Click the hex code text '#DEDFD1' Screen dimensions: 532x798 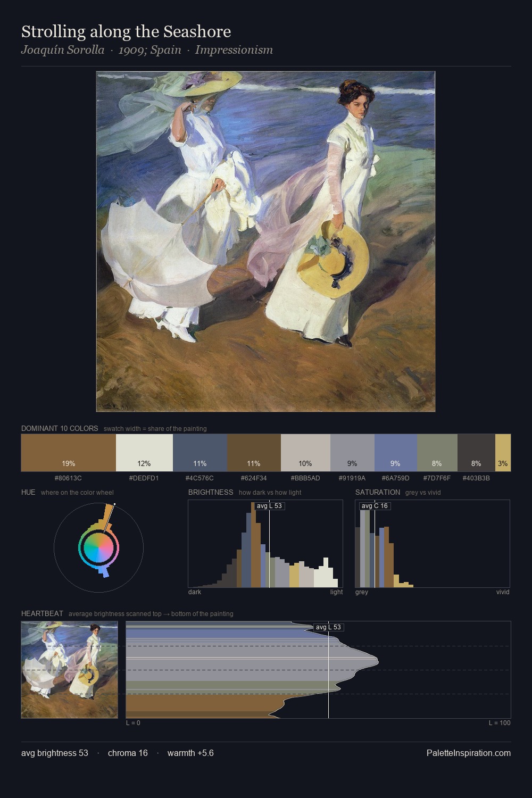(x=144, y=478)
